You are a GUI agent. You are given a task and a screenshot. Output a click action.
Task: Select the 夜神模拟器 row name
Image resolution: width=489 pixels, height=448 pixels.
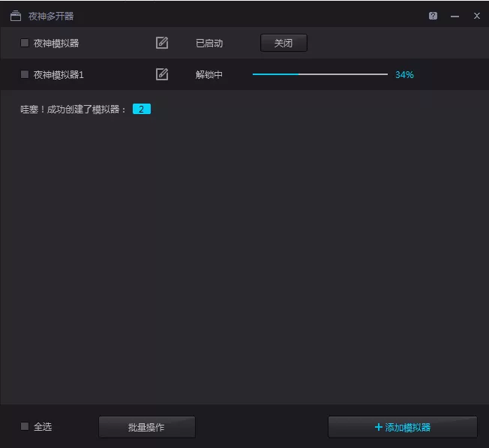click(x=56, y=43)
